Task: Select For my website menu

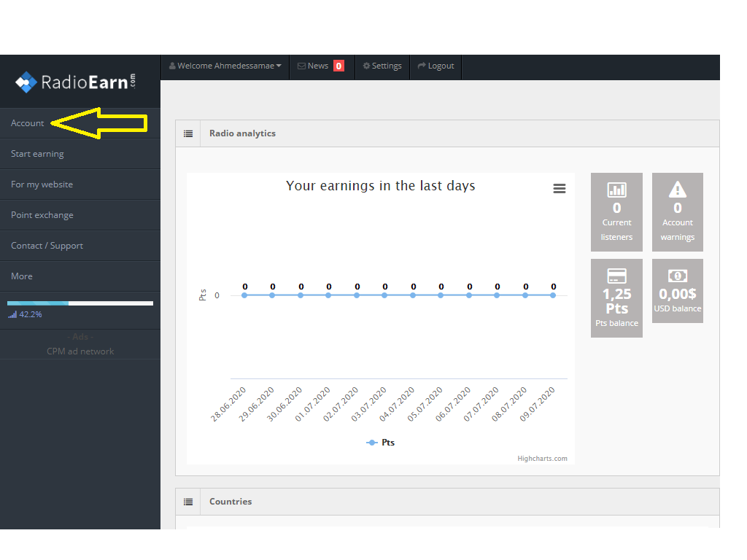Action: pyautogui.click(x=80, y=184)
